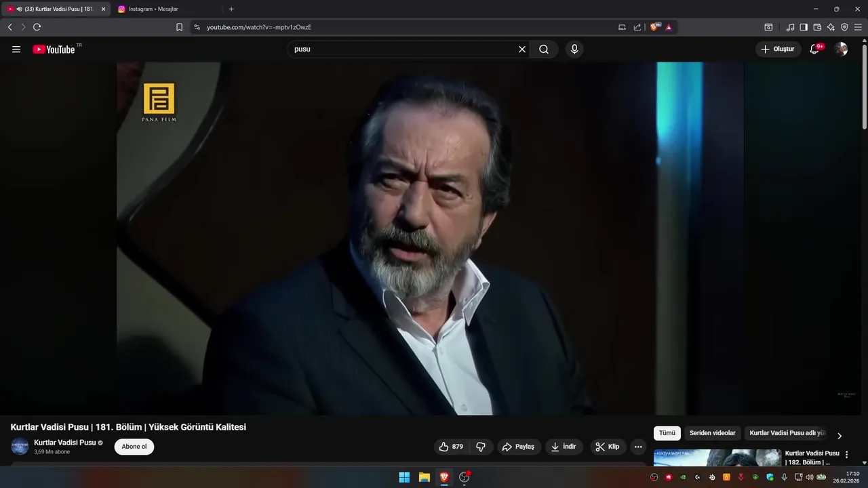Run search with magnifier button

pos(544,49)
